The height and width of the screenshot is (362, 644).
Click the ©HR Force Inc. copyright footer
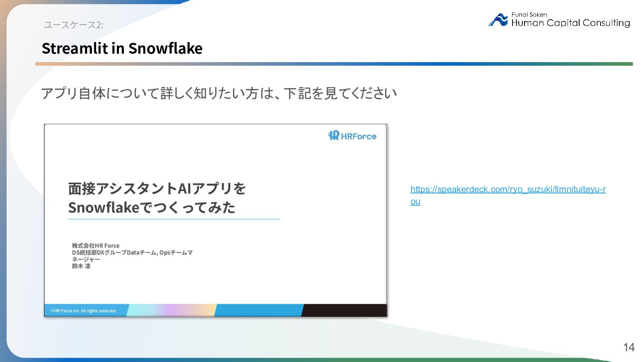[x=83, y=311]
